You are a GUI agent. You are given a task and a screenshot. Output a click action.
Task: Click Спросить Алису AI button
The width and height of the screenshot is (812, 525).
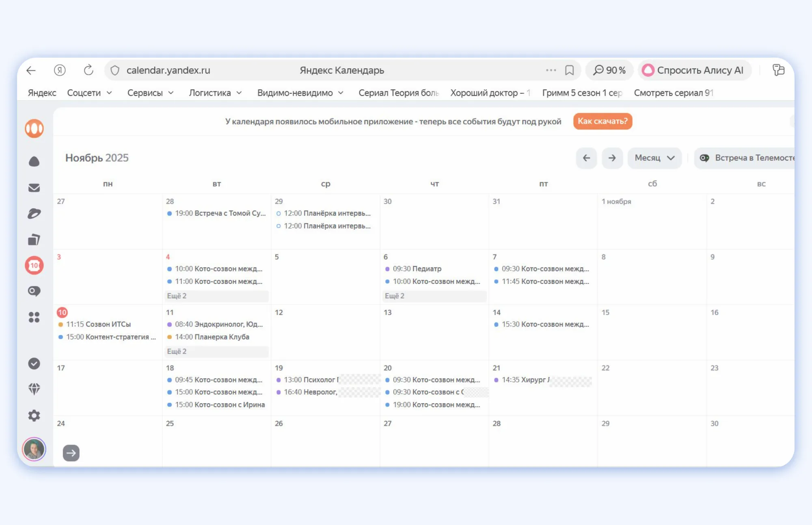[x=694, y=70]
